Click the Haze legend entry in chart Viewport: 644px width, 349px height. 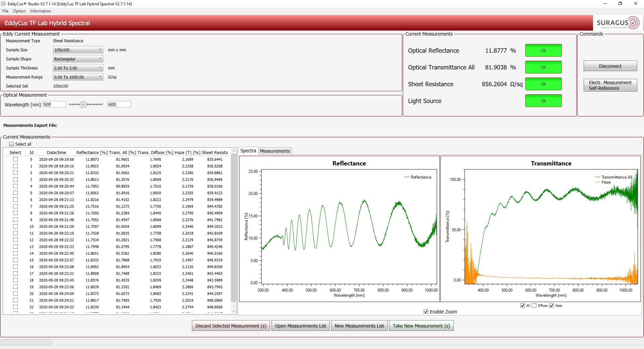coord(603,182)
